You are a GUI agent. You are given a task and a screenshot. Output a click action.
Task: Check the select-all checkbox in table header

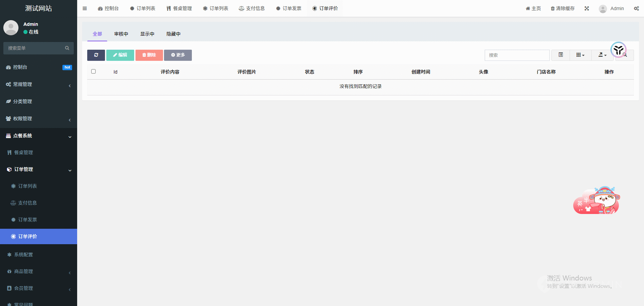93,71
